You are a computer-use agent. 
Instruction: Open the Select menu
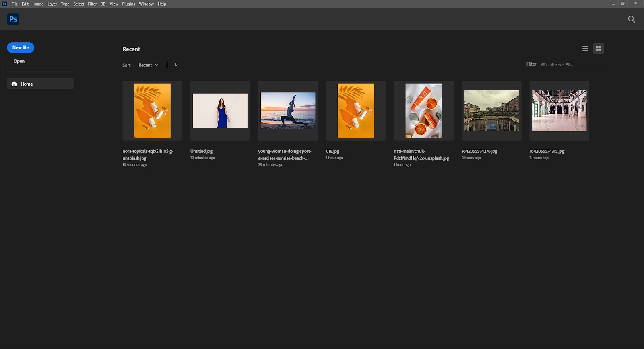pos(79,4)
